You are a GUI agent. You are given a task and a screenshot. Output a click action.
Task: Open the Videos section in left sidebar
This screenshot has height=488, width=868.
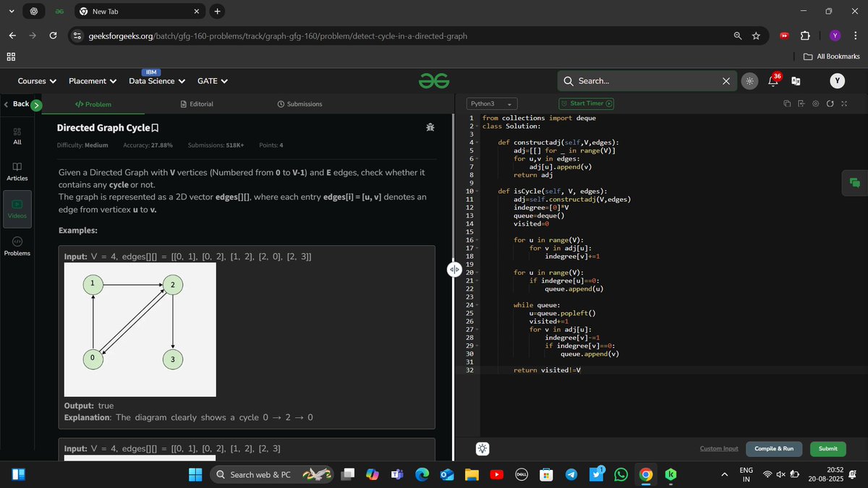click(17, 209)
